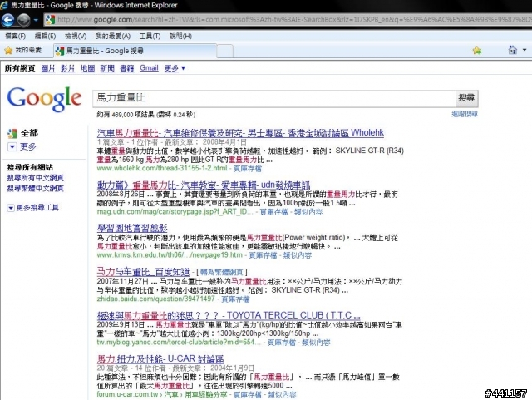Click the www.wholehk.com/thread-31155-1-2.html URL text
Image resolution: width=532 pixels, height=400 pixels.
(x=162, y=169)
